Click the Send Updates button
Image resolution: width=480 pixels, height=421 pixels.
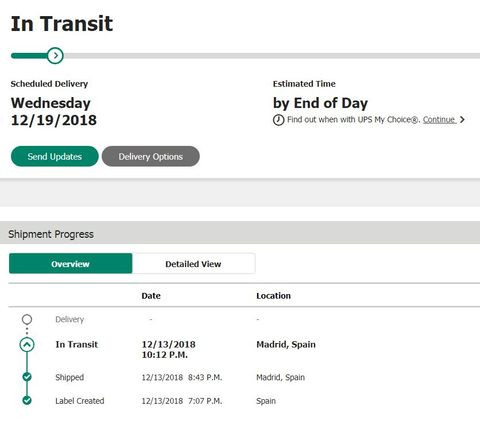coord(55,156)
